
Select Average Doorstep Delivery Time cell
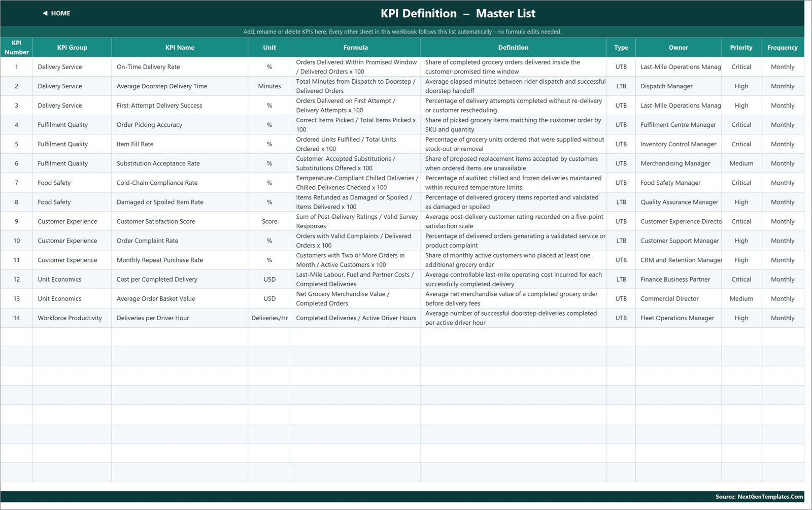[180, 86]
